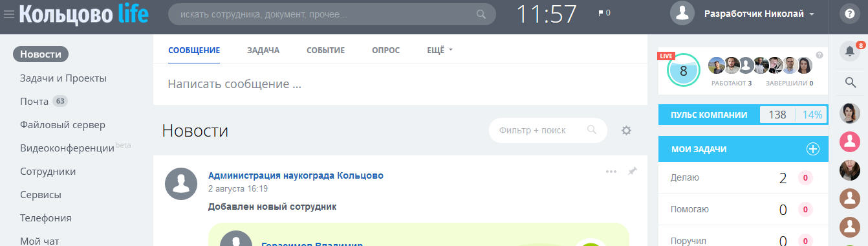Click the post author's avatar

[x=182, y=184]
